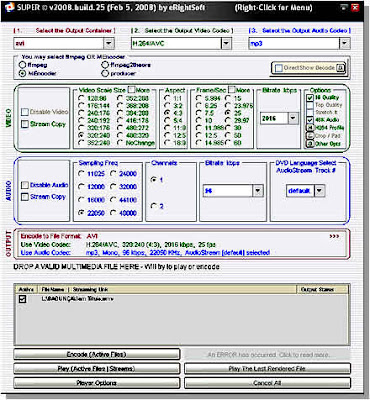Select 44100 sampling frequency
The image size is (370, 400).
(x=113, y=200)
